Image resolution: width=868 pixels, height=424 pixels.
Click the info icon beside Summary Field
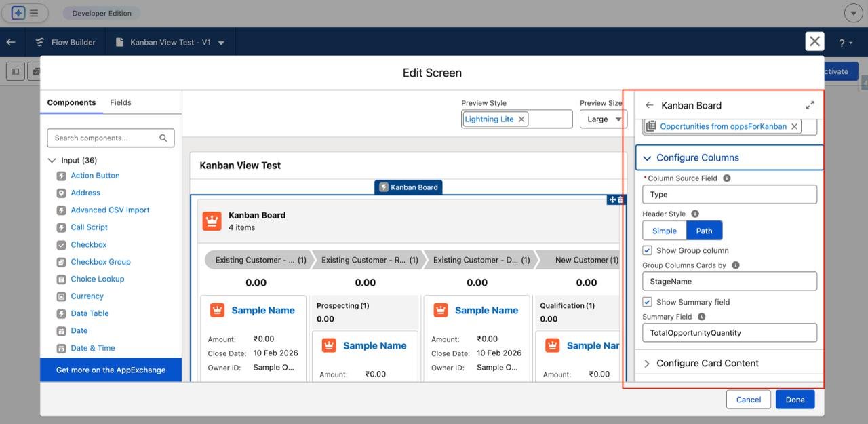click(x=701, y=317)
